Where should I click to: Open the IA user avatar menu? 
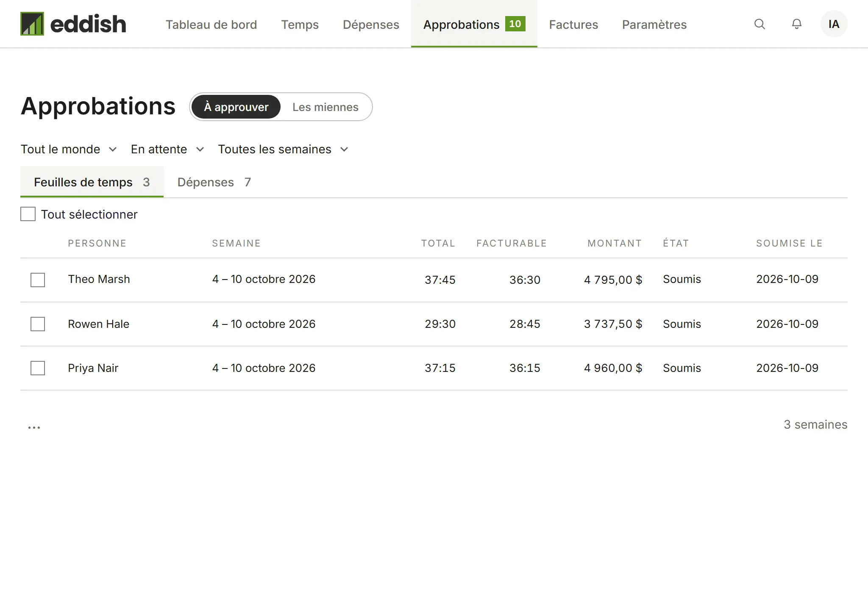point(834,24)
